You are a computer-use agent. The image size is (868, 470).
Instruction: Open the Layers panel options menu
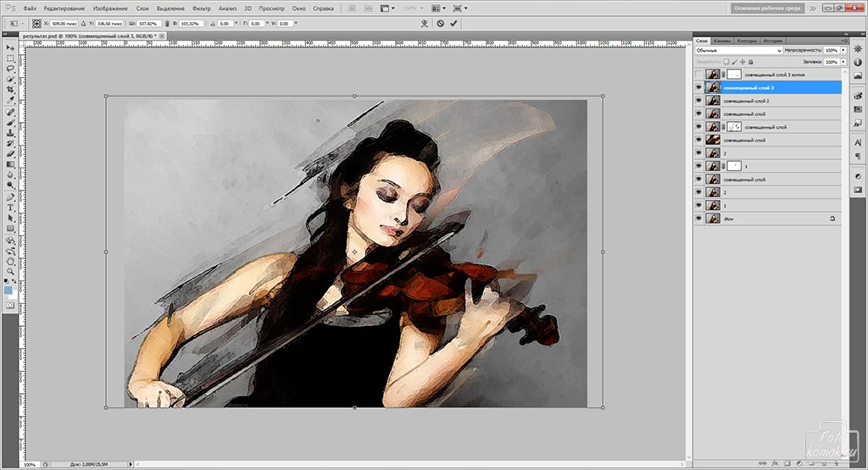coord(843,41)
